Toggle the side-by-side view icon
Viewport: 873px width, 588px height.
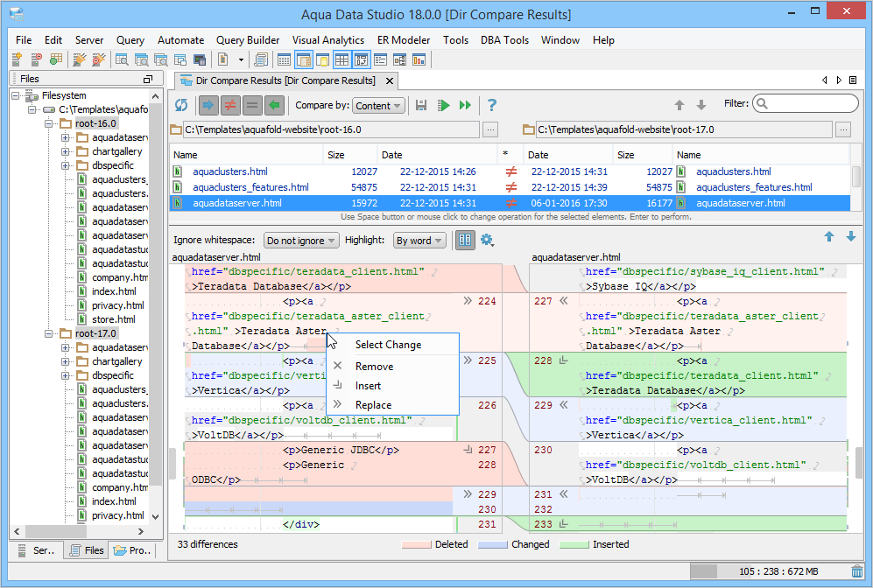465,241
